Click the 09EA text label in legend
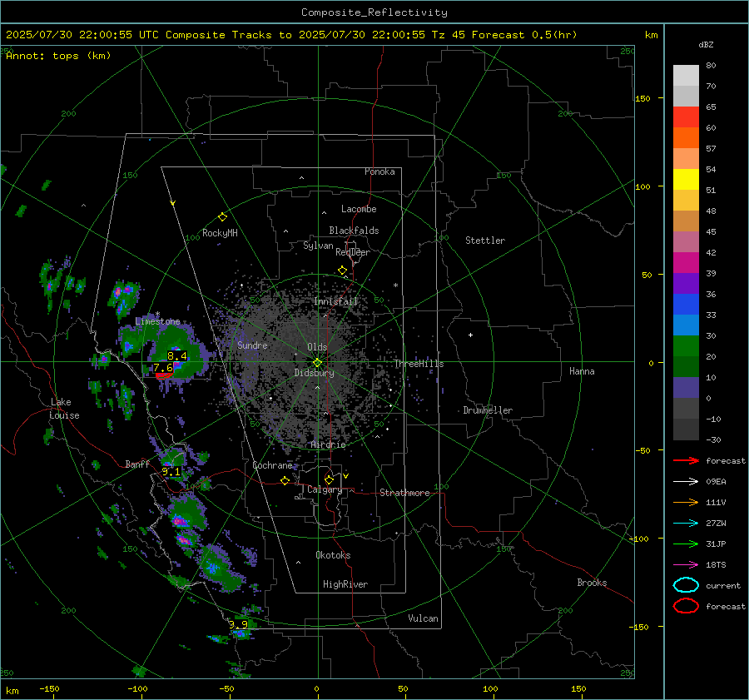Screen dimensions: 749x700 [716, 482]
